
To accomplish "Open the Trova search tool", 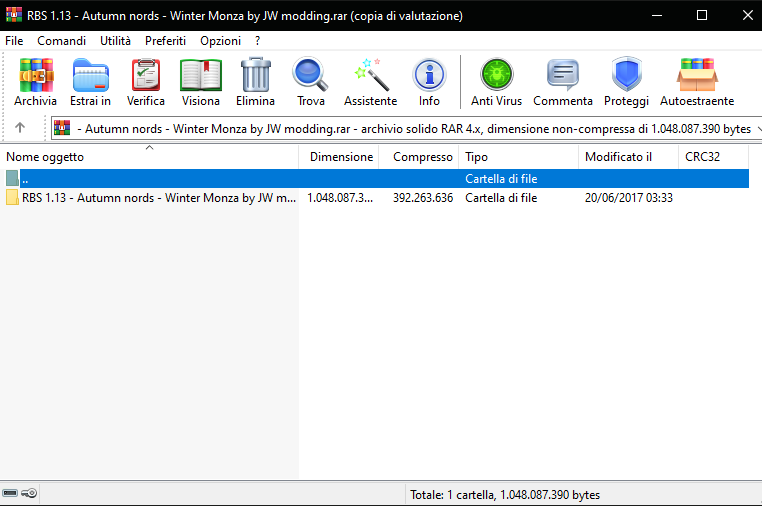I will 310,82.
